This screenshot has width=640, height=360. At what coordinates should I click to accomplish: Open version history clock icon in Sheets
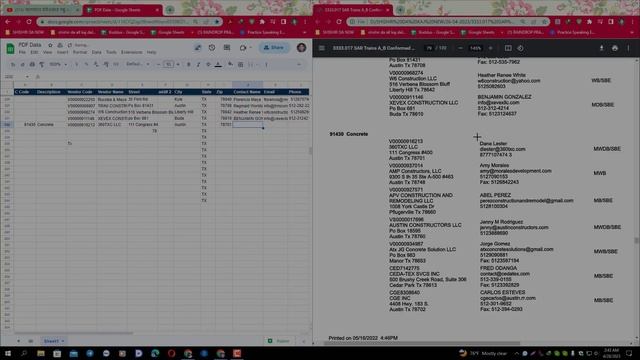point(212,48)
